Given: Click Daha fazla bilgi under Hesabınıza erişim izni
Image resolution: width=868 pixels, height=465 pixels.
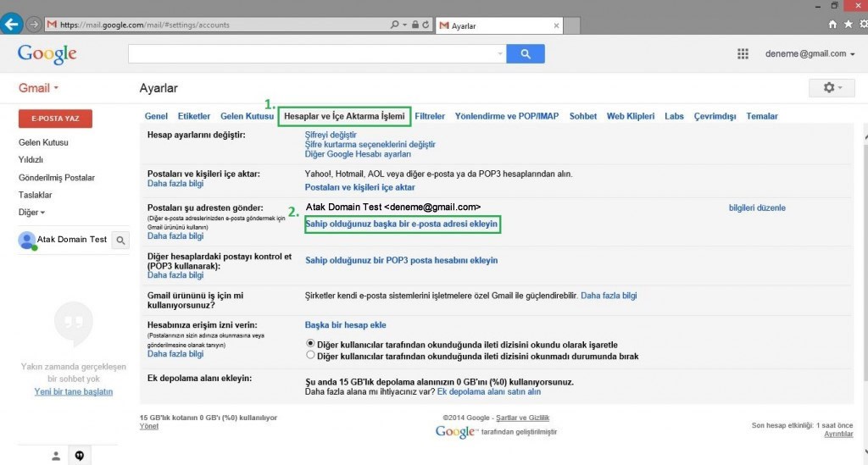Looking at the screenshot, I should 175,354.
